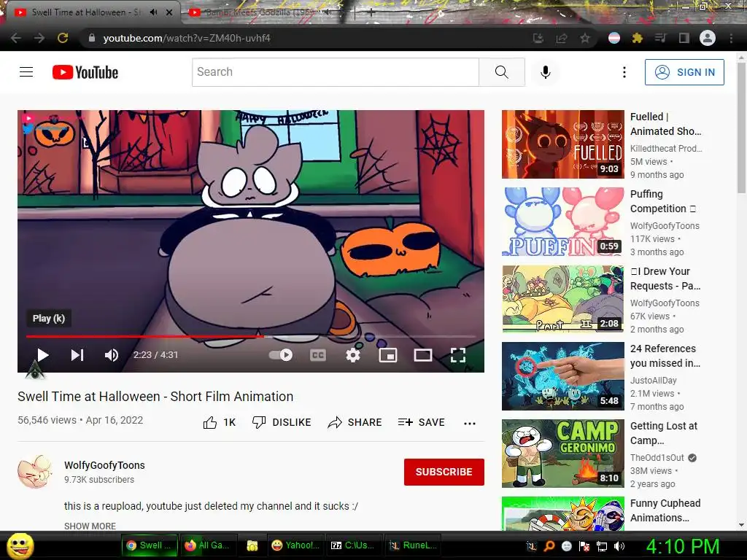The height and width of the screenshot is (560, 747).
Task: Open the C:\Us... 7-Zip taskbar item
Action: tap(353, 545)
